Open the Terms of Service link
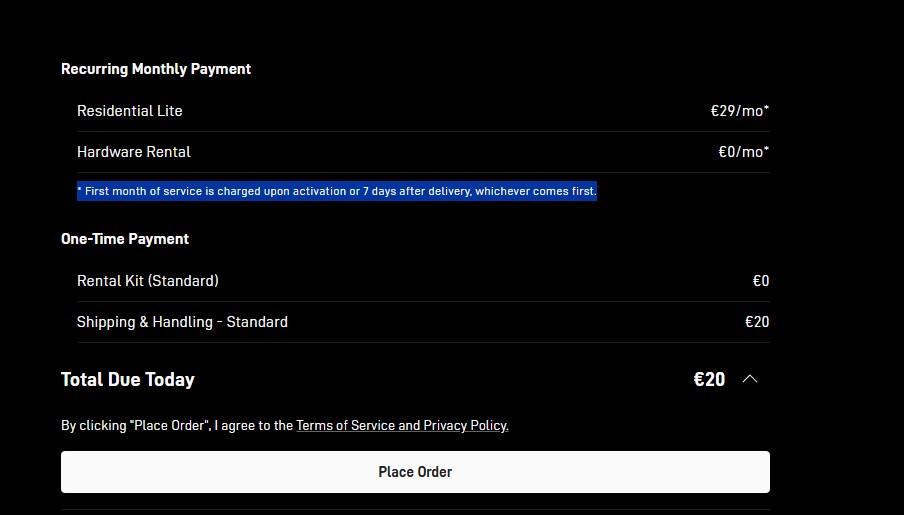Screen dimensions: 904x515 346,426
